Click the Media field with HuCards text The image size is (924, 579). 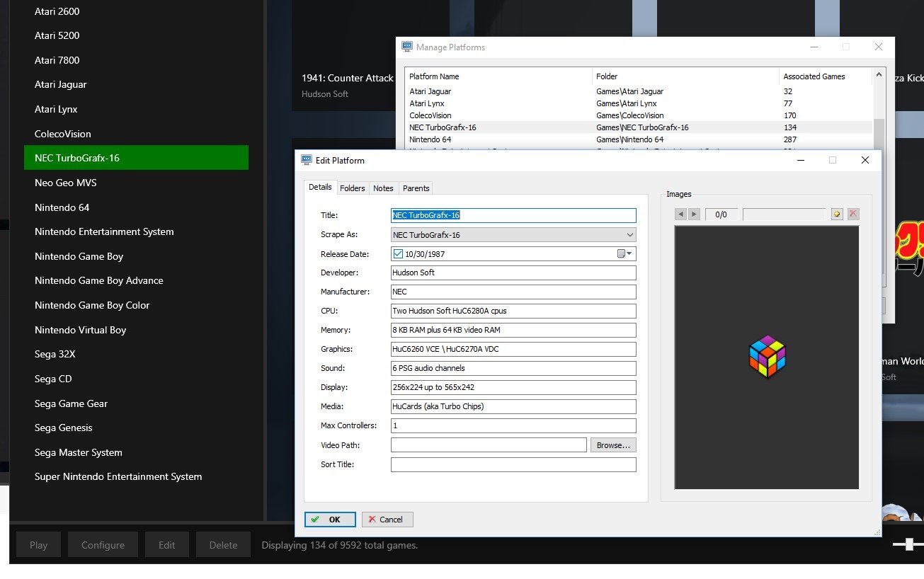point(513,406)
